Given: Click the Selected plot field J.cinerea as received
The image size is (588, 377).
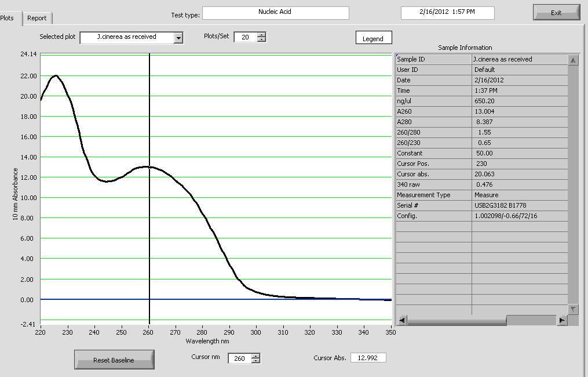Looking at the screenshot, I should click(127, 37).
